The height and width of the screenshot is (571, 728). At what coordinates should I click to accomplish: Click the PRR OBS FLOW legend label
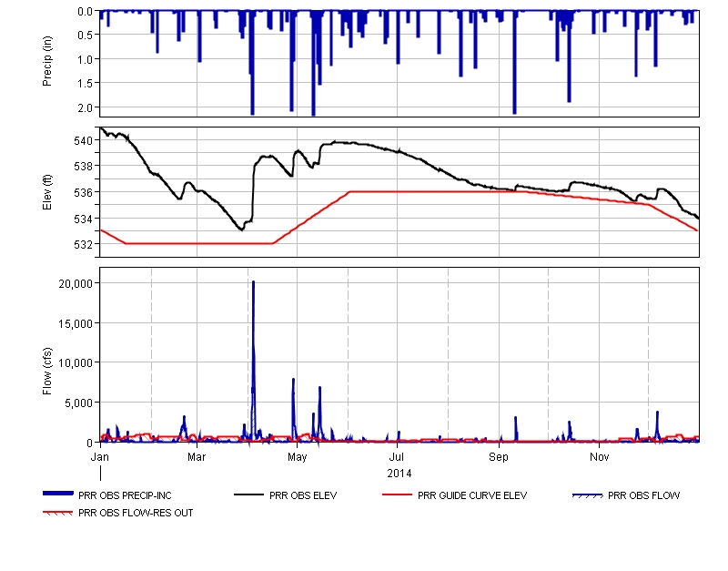coord(643,495)
